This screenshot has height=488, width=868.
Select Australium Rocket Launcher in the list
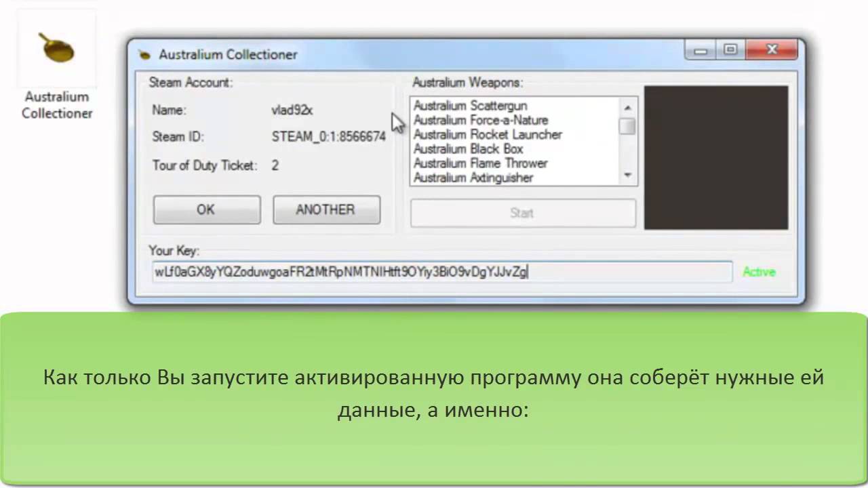[x=514, y=134]
